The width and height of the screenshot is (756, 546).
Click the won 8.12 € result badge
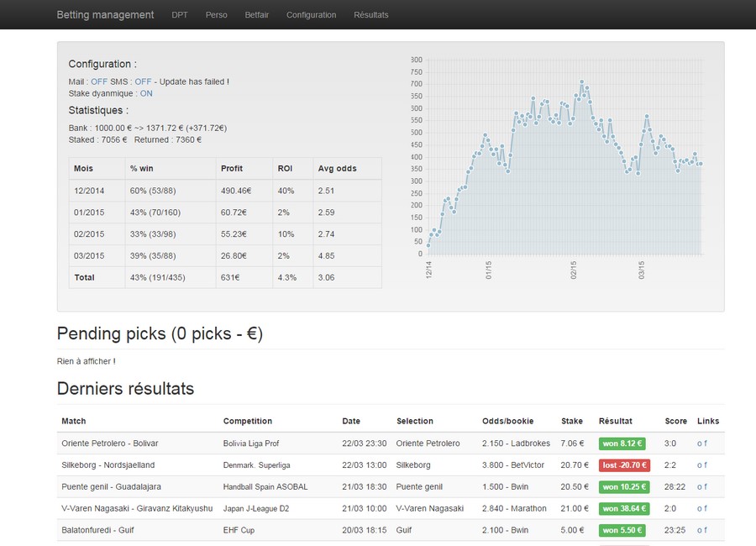click(622, 444)
